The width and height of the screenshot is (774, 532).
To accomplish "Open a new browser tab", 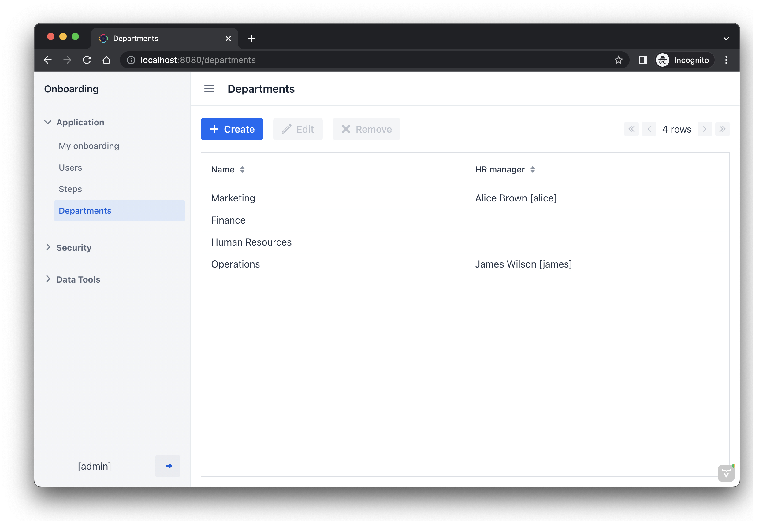I will 251,39.
